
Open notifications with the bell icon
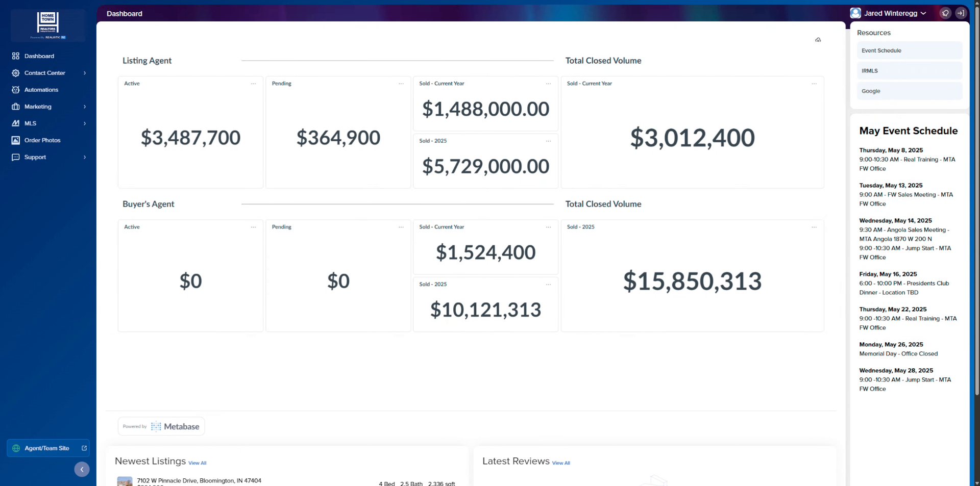coord(945,13)
